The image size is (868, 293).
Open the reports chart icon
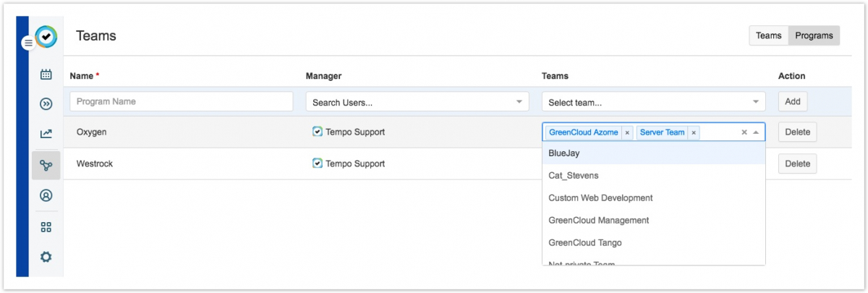46,134
